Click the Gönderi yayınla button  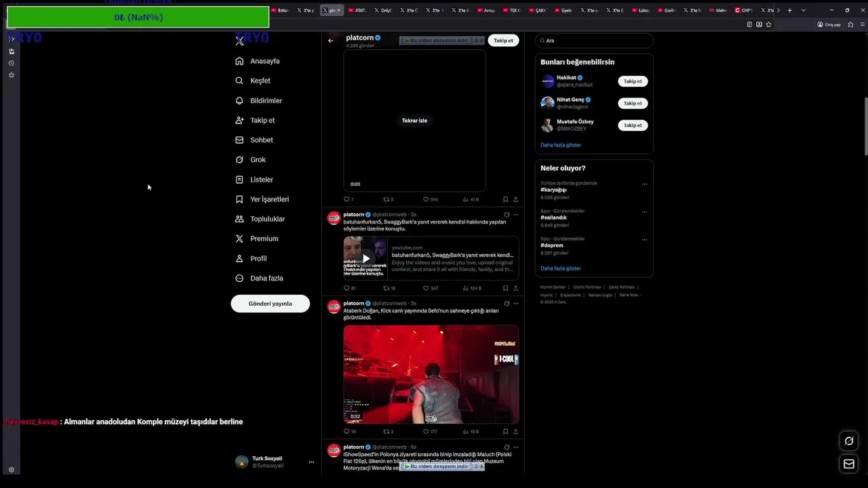270,304
